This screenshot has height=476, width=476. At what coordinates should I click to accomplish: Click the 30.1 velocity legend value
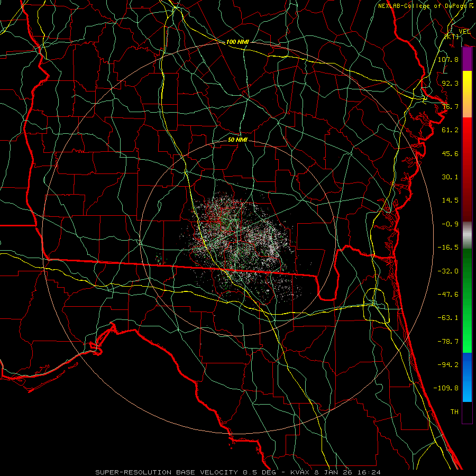450,177
